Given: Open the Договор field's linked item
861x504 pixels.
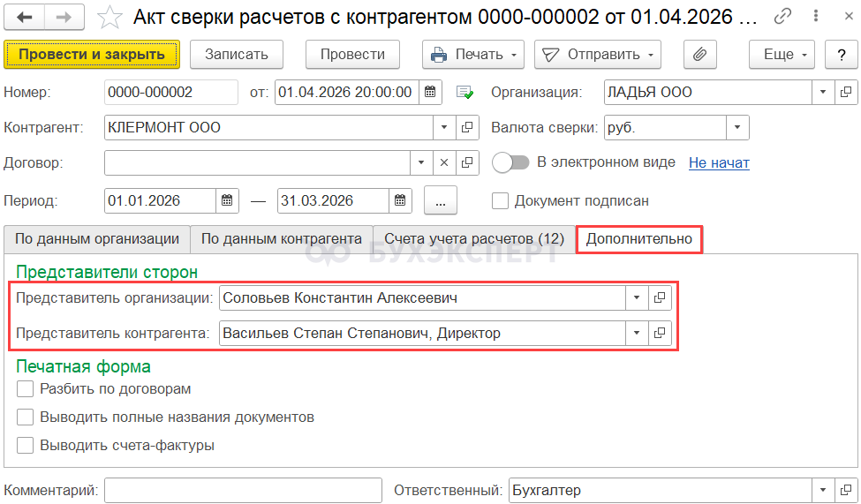Looking at the screenshot, I should pyautogui.click(x=467, y=162).
